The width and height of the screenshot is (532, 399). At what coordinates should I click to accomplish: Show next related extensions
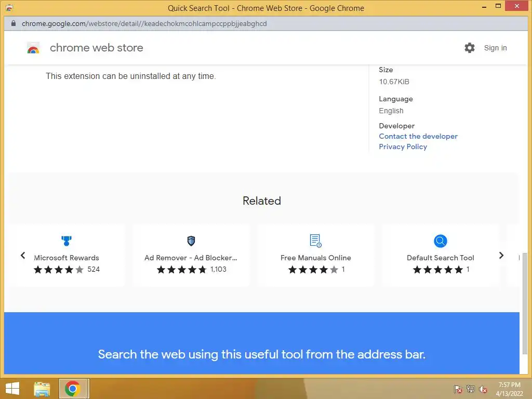tap(501, 255)
